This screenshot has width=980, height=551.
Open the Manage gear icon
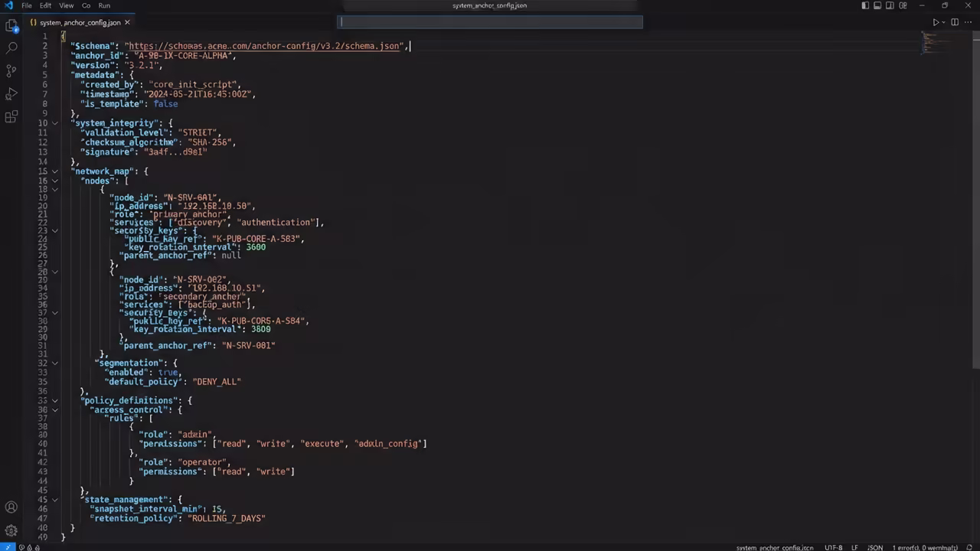click(x=11, y=530)
